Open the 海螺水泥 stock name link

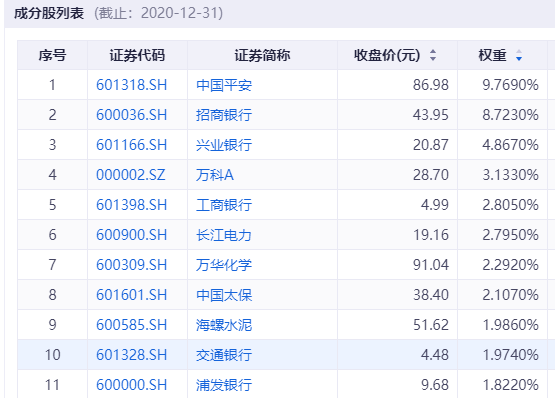pyautogui.click(x=224, y=325)
